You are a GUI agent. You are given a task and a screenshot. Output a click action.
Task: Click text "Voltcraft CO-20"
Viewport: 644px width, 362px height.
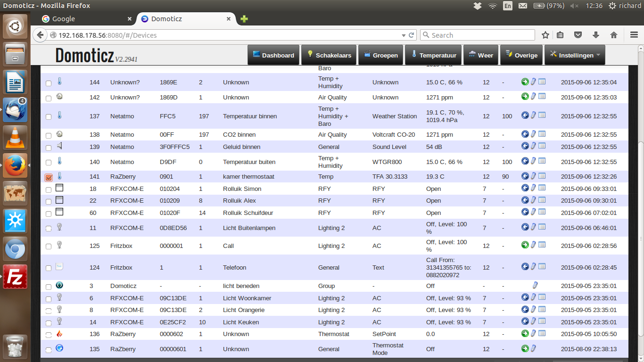point(394,134)
